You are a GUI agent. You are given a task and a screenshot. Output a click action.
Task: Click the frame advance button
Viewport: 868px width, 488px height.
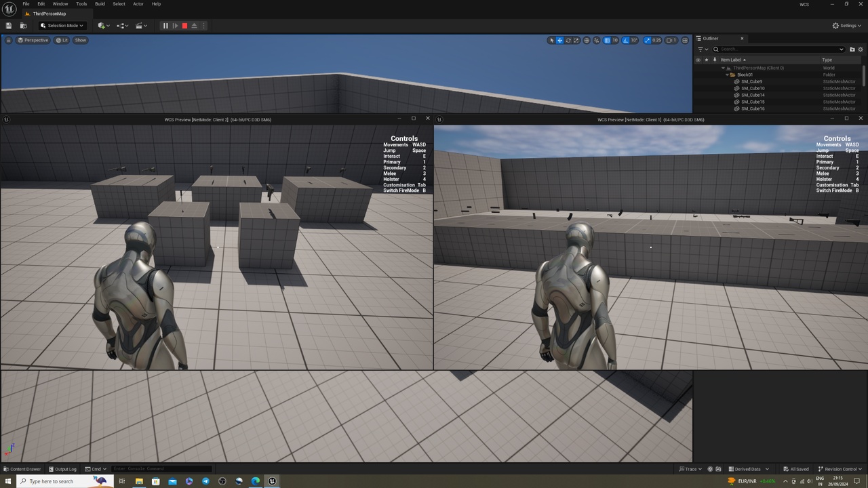point(175,26)
